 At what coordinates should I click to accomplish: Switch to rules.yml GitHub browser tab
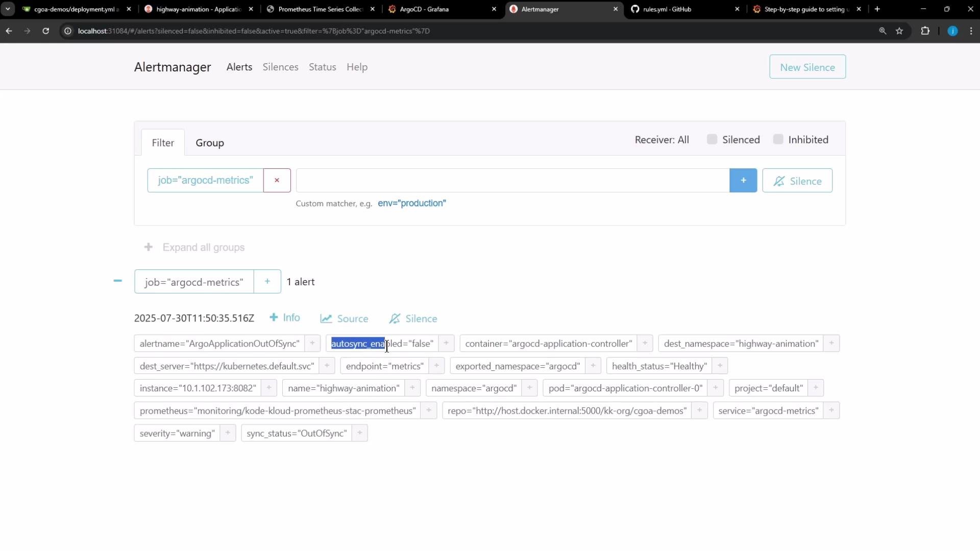coord(685,9)
